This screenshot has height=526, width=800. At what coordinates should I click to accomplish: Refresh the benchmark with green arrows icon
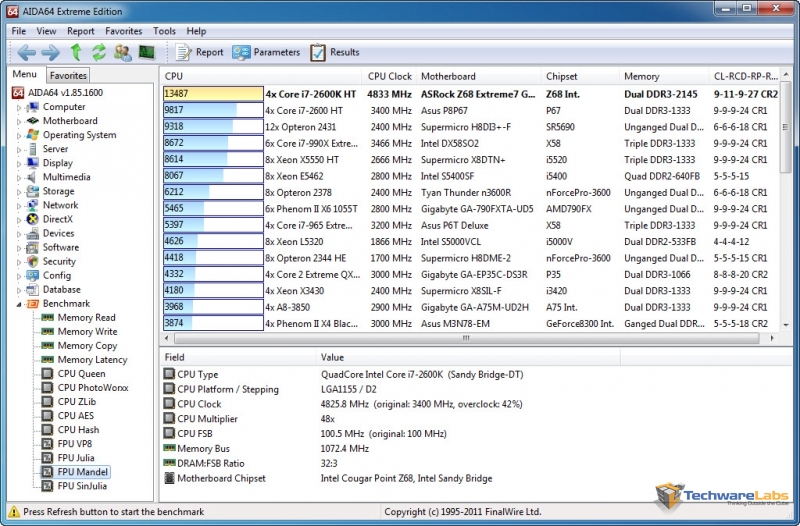[98, 52]
